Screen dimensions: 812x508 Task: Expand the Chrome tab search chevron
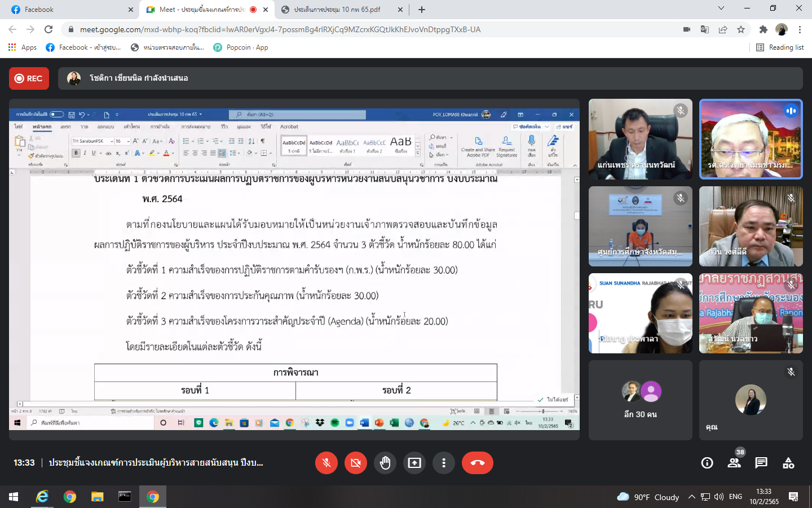[x=721, y=8]
